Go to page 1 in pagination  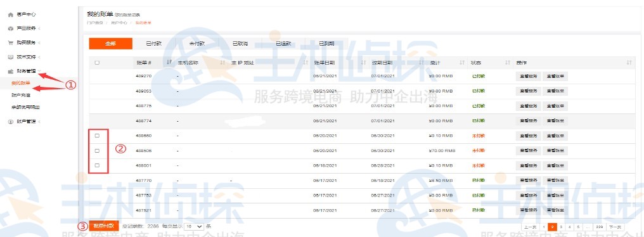544,227
